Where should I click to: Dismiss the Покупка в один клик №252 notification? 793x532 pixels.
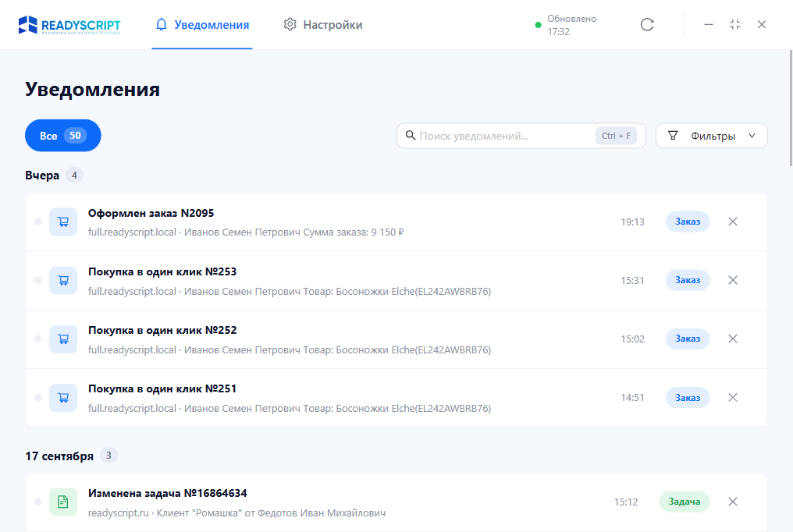click(733, 339)
